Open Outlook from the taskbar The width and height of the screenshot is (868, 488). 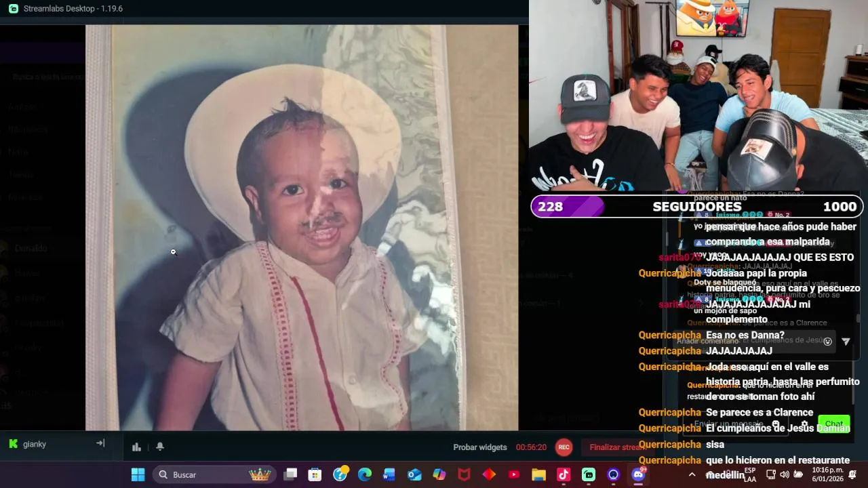point(414,474)
